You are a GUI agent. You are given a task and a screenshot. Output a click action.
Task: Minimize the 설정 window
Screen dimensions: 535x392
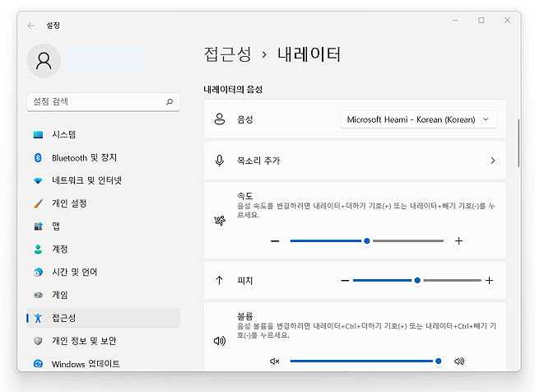coord(455,21)
